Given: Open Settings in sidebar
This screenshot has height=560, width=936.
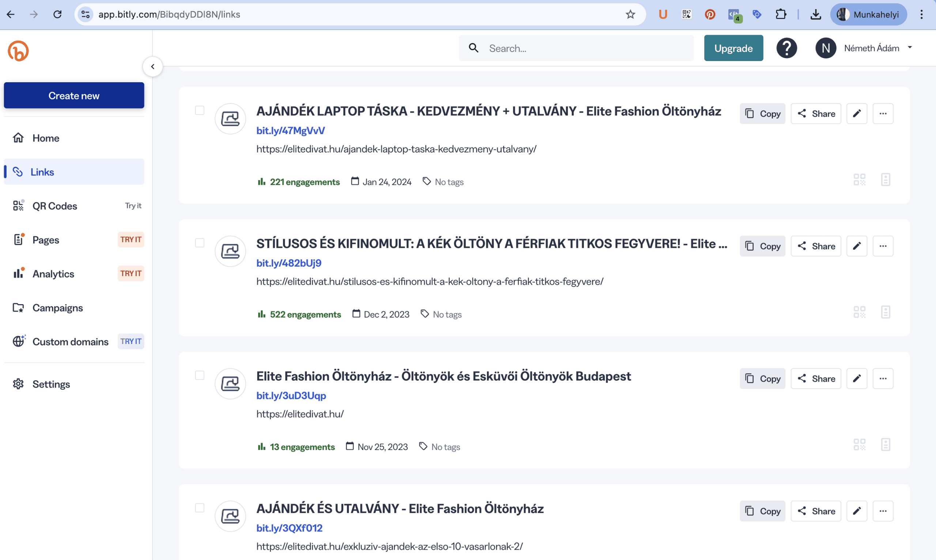Looking at the screenshot, I should (x=74, y=384).
